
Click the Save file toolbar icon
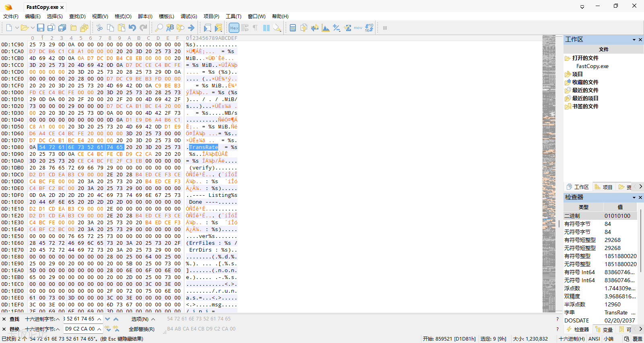pos(41,28)
